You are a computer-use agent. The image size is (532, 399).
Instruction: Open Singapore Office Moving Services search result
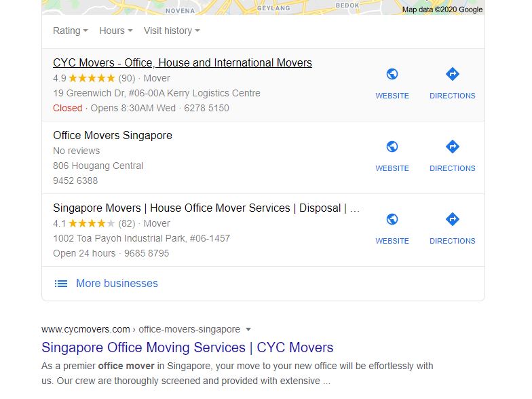point(187,347)
